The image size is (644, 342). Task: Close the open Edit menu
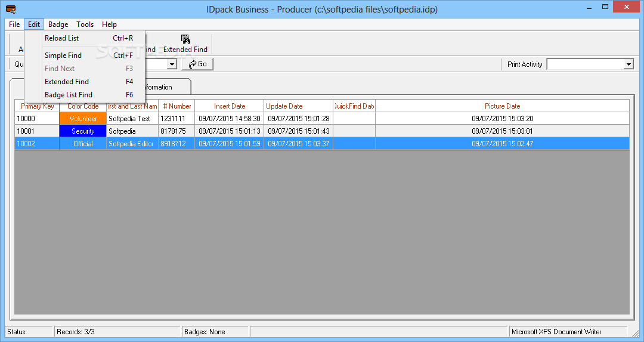[34, 24]
